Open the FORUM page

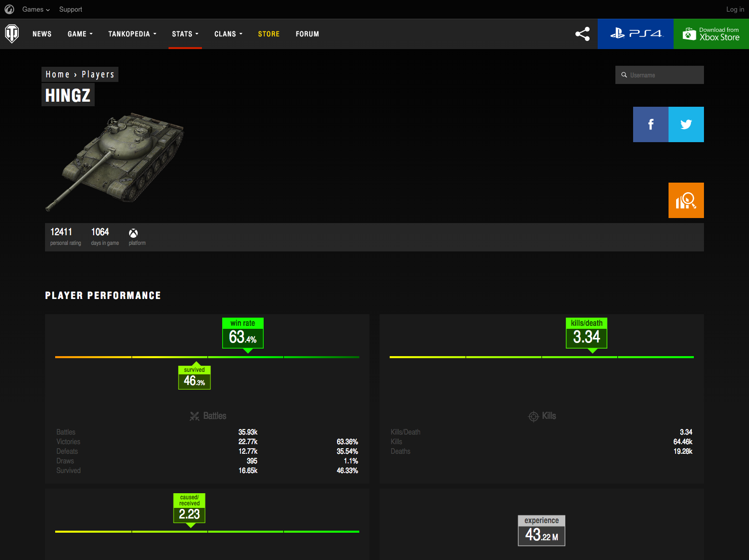307,34
